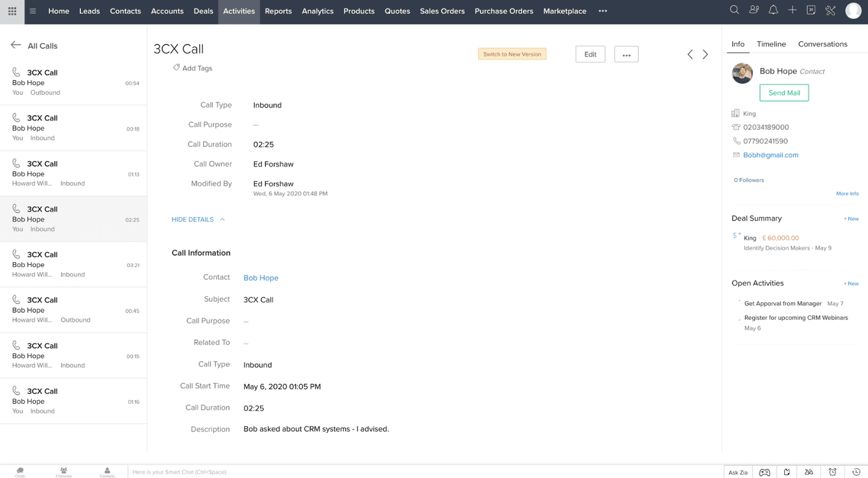Click the Edit button
Screen dimensions: 868x478
[x=590, y=55]
